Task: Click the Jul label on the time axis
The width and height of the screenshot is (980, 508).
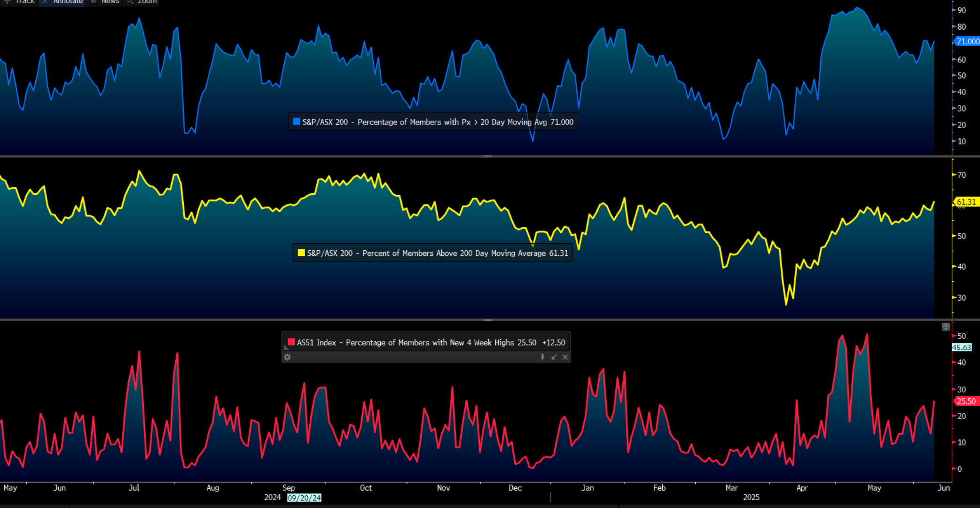Action: [x=134, y=488]
